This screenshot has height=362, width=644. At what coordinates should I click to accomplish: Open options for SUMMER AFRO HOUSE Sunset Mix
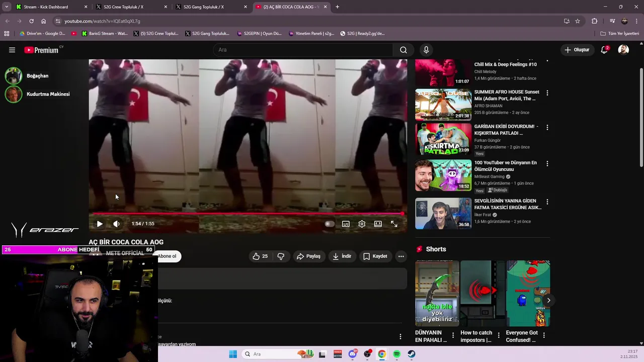point(547,93)
